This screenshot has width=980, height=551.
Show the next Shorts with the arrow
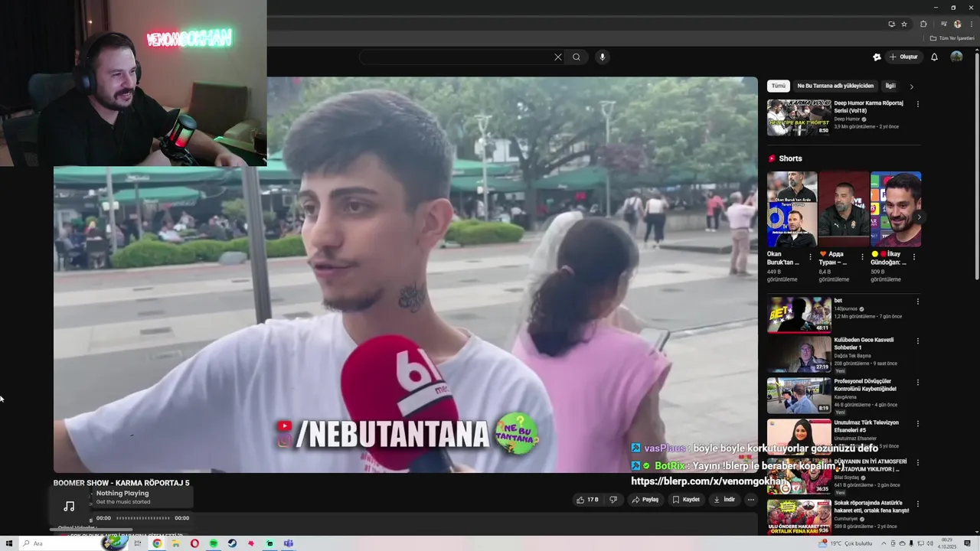(920, 217)
